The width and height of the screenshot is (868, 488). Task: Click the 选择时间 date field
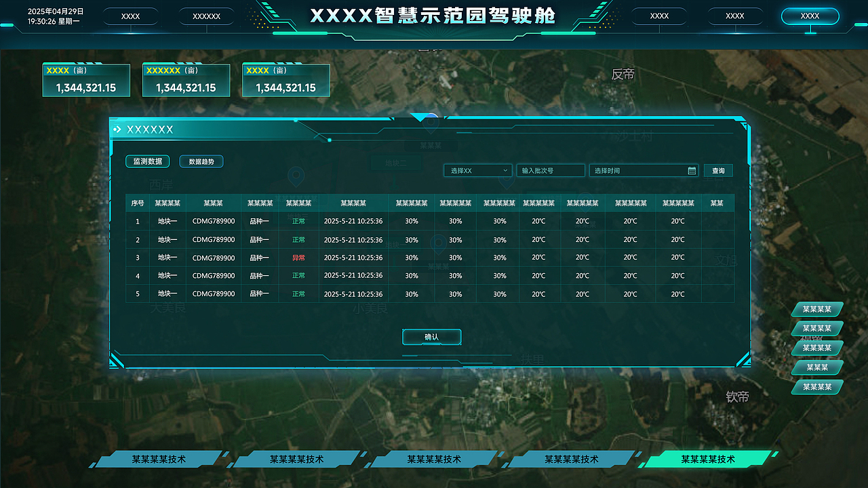644,171
